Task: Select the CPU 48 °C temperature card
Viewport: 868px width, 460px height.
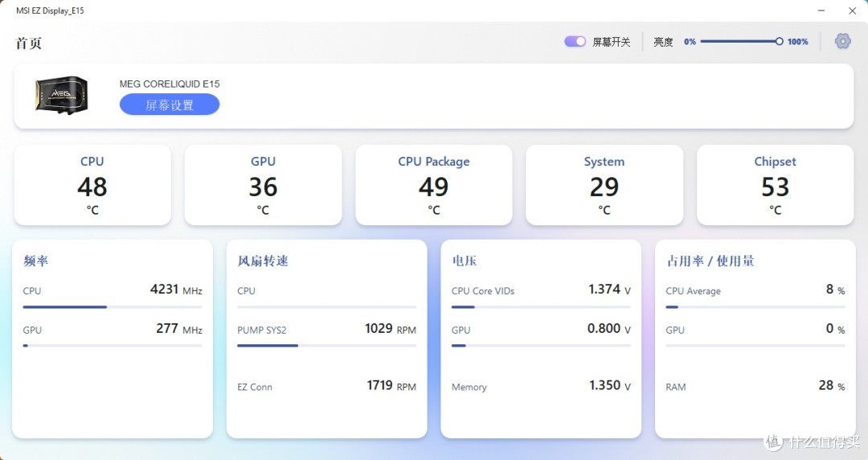Action: point(92,185)
